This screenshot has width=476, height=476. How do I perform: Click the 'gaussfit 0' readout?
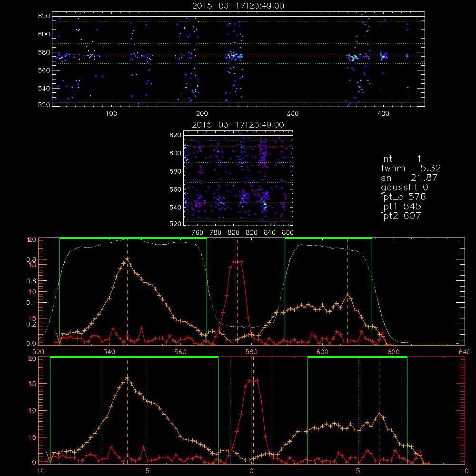point(404,187)
